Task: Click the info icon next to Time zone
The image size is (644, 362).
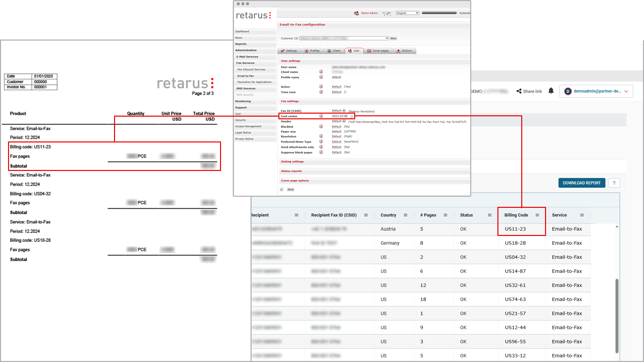Action: tap(321, 92)
